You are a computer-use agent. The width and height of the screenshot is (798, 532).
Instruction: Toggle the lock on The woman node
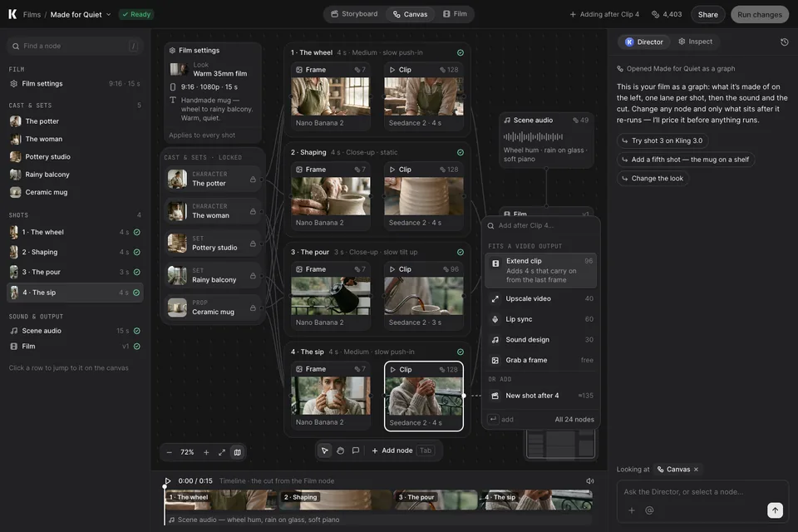253,211
